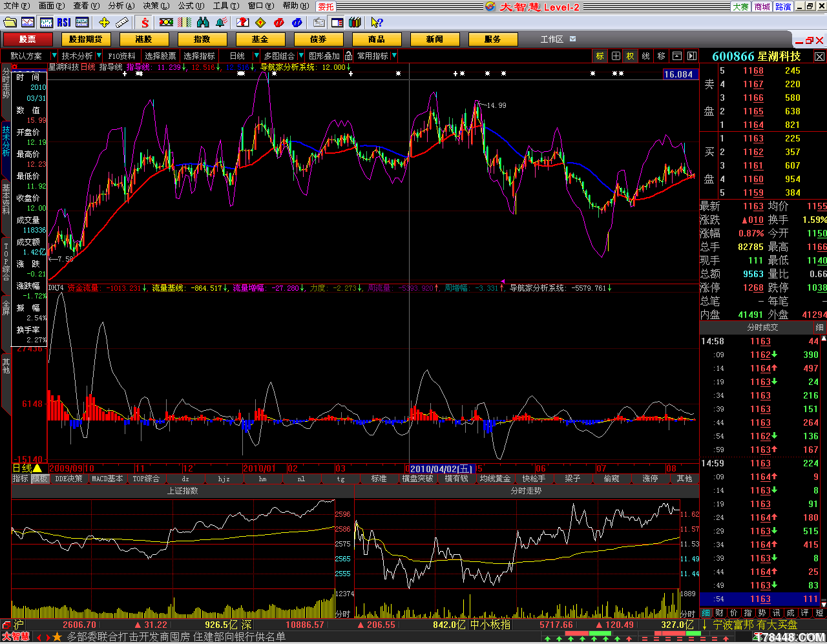Open the 技术分析 vertical side tab

pyautogui.click(x=6, y=141)
